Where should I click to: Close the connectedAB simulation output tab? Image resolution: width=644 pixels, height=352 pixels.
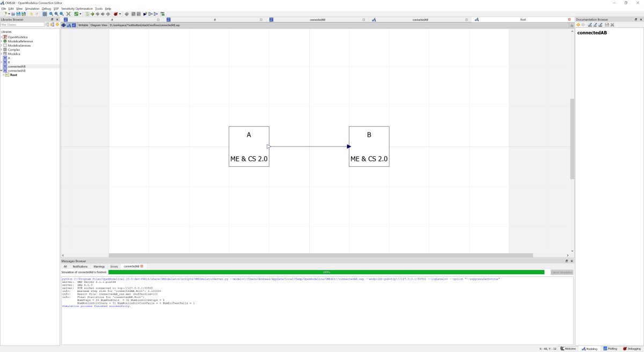[x=142, y=266]
